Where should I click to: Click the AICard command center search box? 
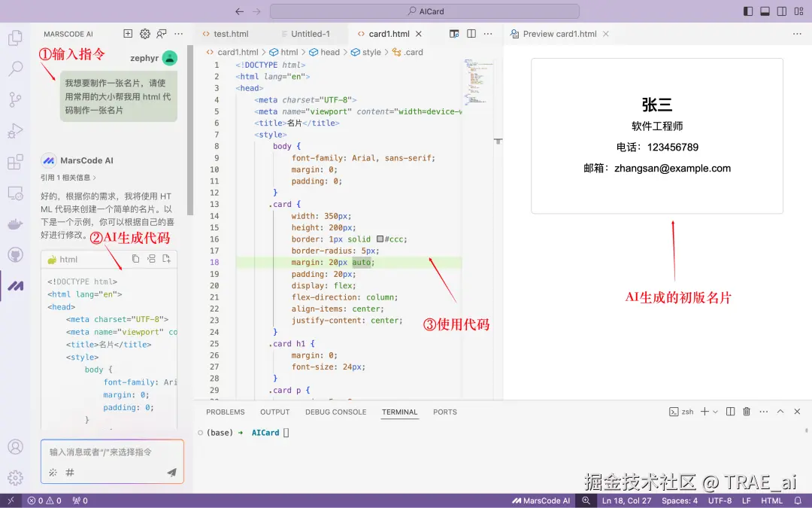coord(425,11)
